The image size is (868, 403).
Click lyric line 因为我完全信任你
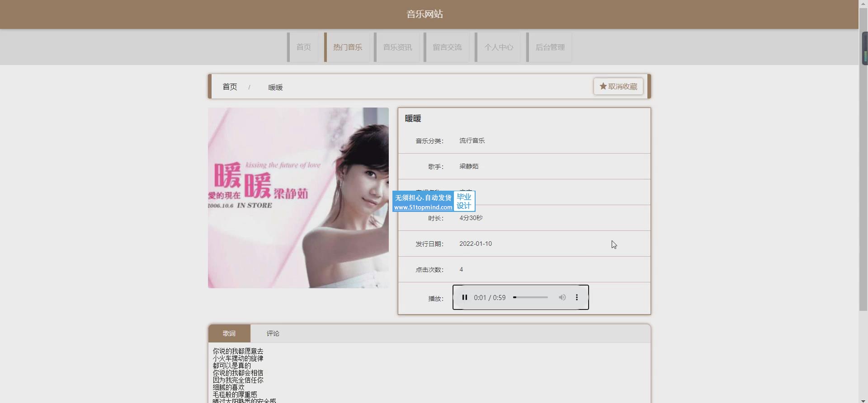click(238, 380)
